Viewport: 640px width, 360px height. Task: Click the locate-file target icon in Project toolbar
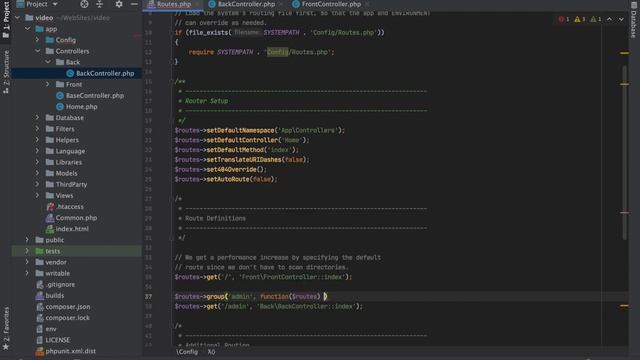click(84, 4)
